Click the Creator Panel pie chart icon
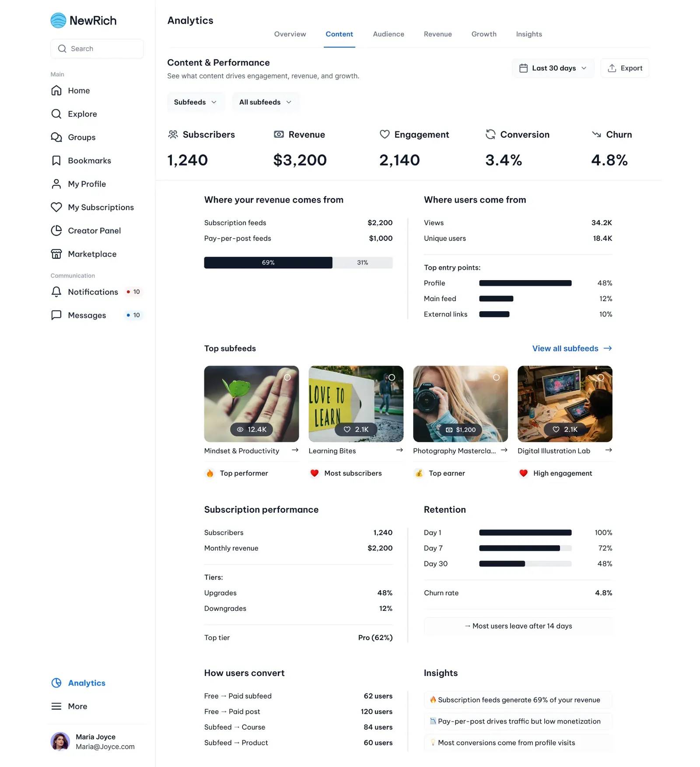Image resolution: width=700 pixels, height=767 pixels. click(x=56, y=231)
